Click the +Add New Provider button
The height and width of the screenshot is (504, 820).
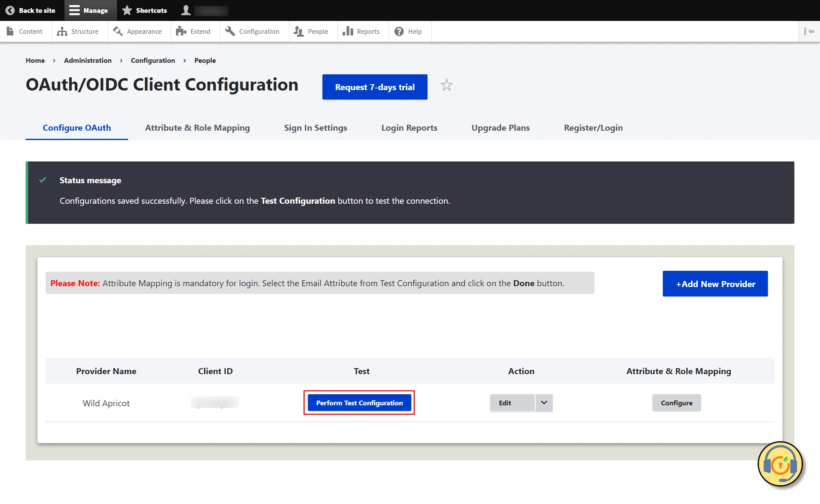(715, 284)
